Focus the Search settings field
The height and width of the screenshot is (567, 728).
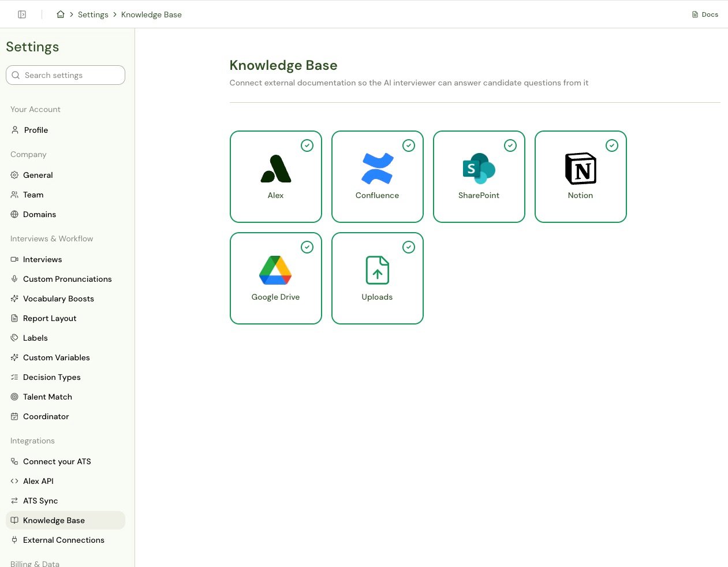(65, 75)
